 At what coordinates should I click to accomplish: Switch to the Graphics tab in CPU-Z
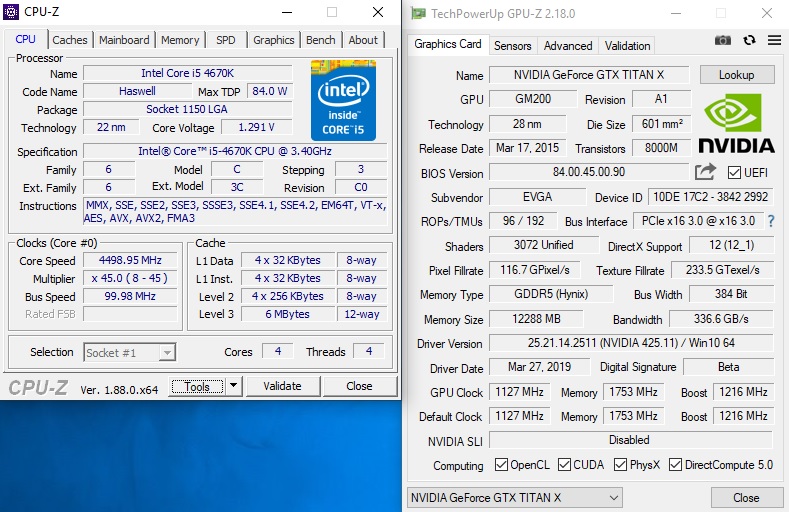click(274, 40)
